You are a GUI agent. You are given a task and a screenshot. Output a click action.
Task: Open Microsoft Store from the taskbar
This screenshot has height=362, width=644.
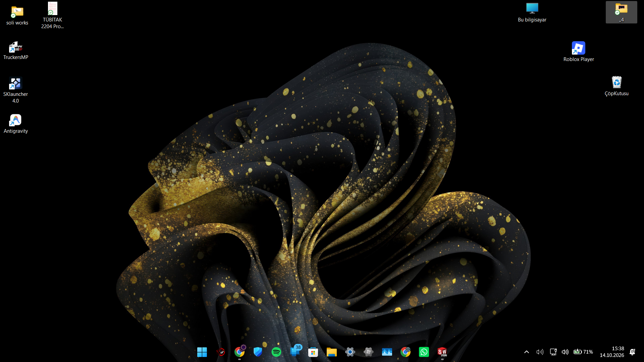[313, 352]
